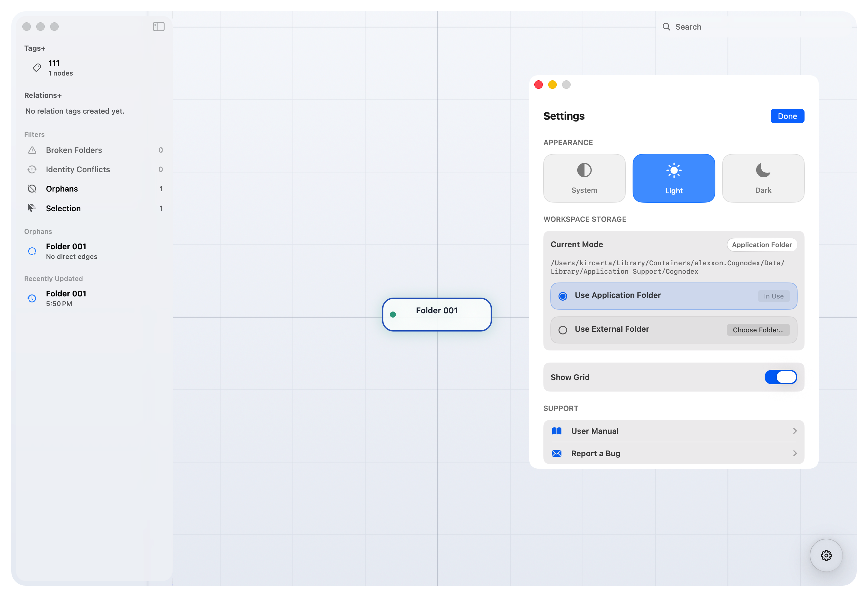Click the green dot on Folder 001 node
Screen dimensions: 868x597
click(x=393, y=315)
